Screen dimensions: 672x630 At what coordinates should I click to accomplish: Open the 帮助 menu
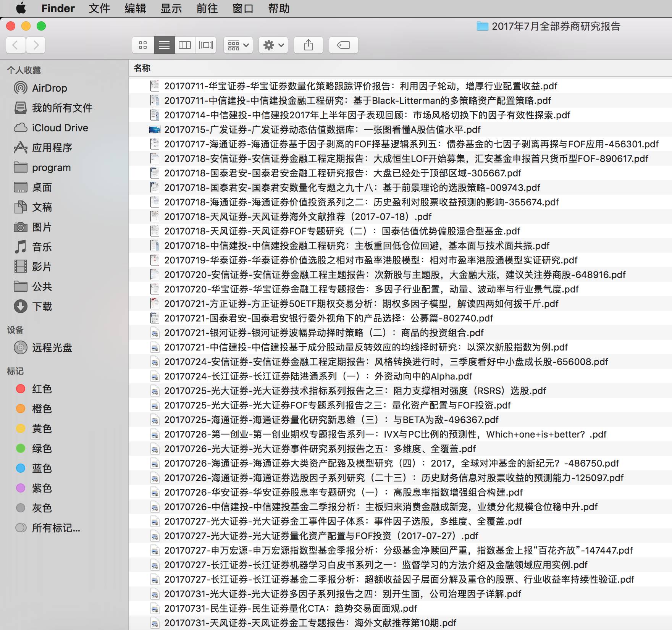pos(279,8)
